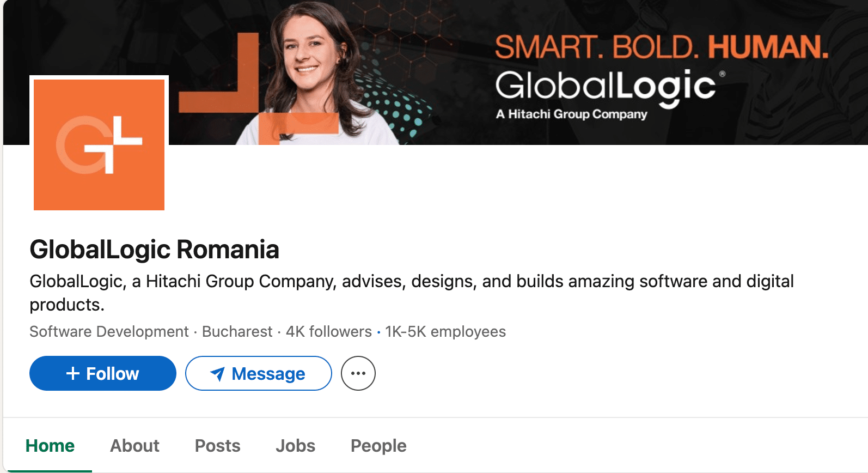Click the plus icon inside Follow button
The image size is (868, 473).
pyautogui.click(x=73, y=373)
